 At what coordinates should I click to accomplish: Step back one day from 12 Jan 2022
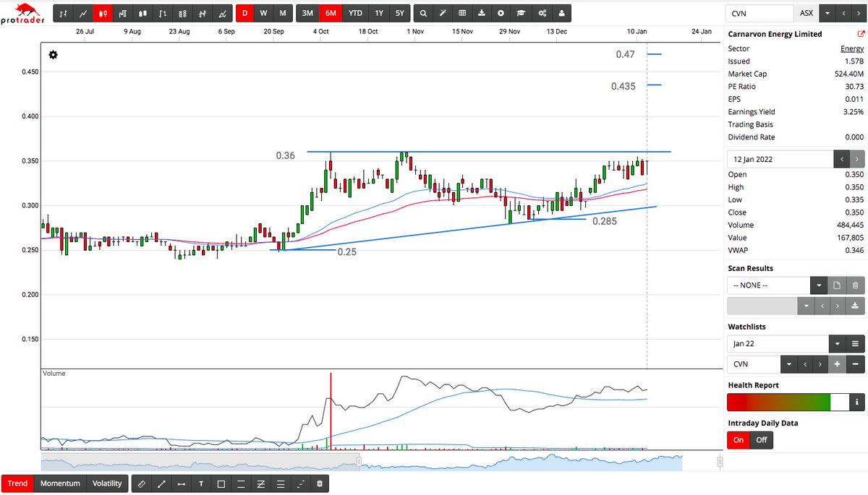click(x=842, y=159)
